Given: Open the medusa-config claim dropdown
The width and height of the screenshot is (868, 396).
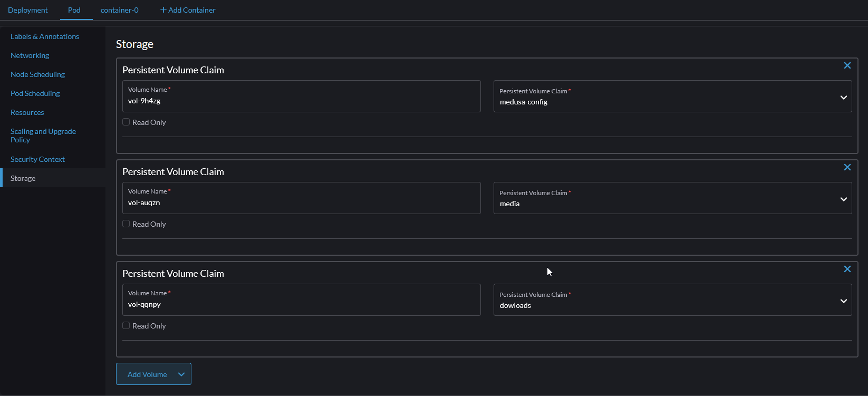Looking at the screenshot, I should (x=672, y=96).
